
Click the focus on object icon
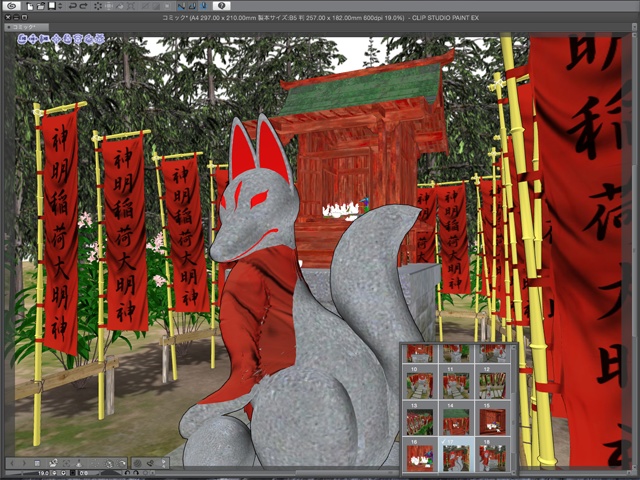point(67,463)
